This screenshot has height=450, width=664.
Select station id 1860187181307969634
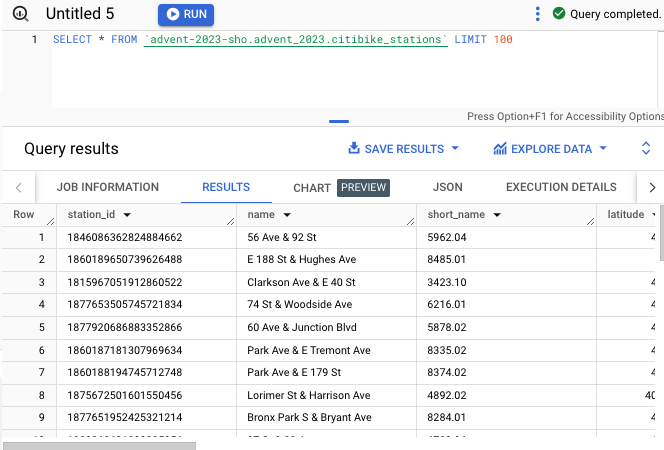coord(124,351)
